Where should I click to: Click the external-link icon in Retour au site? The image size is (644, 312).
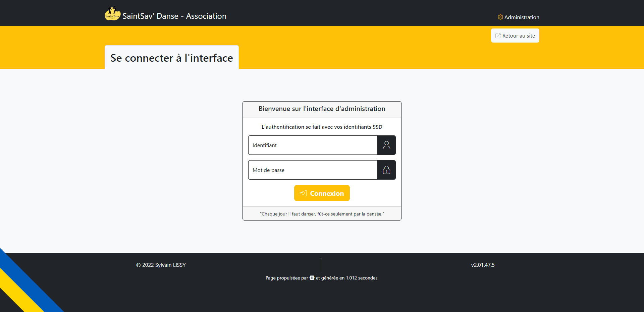[x=498, y=36]
